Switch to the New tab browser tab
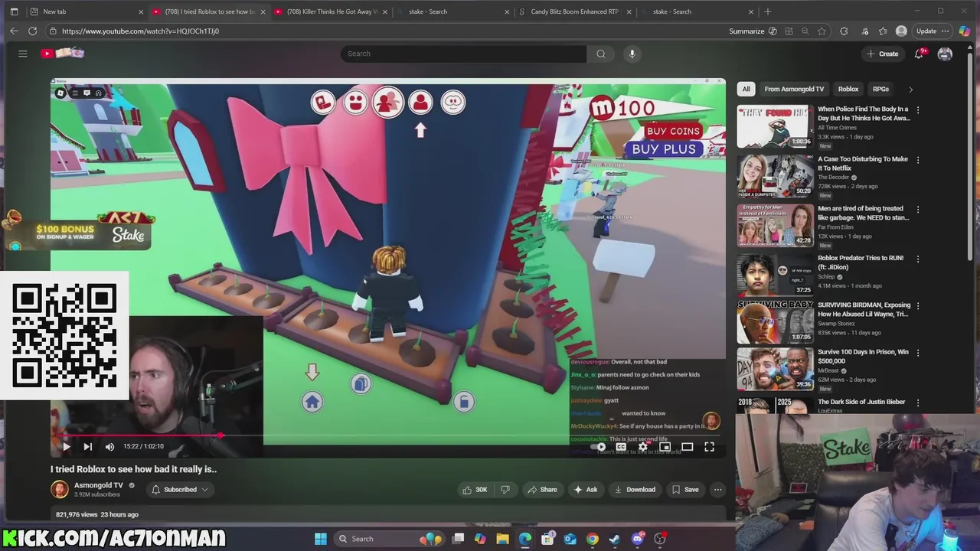The image size is (980, 551). click(86, 11)
